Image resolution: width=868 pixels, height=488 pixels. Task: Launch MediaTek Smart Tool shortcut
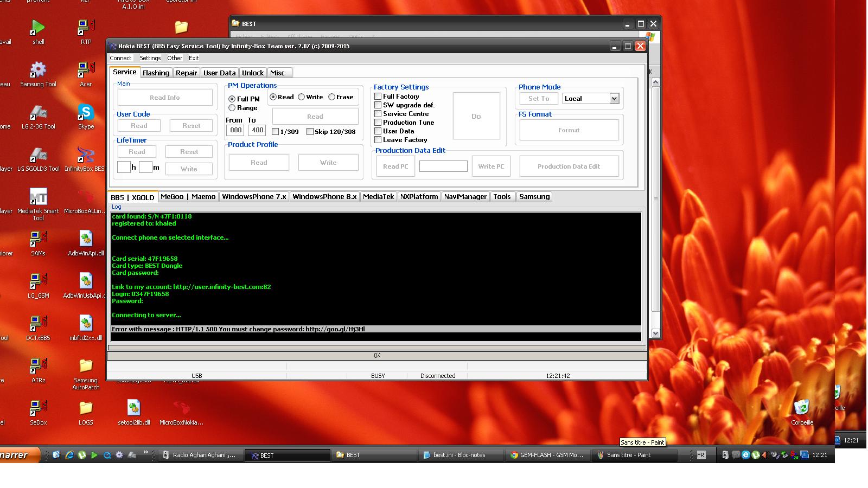click(x=38, y=204)
